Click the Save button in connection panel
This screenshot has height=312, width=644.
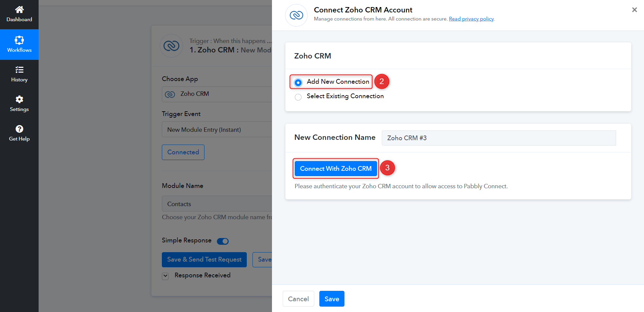[332, 299]
